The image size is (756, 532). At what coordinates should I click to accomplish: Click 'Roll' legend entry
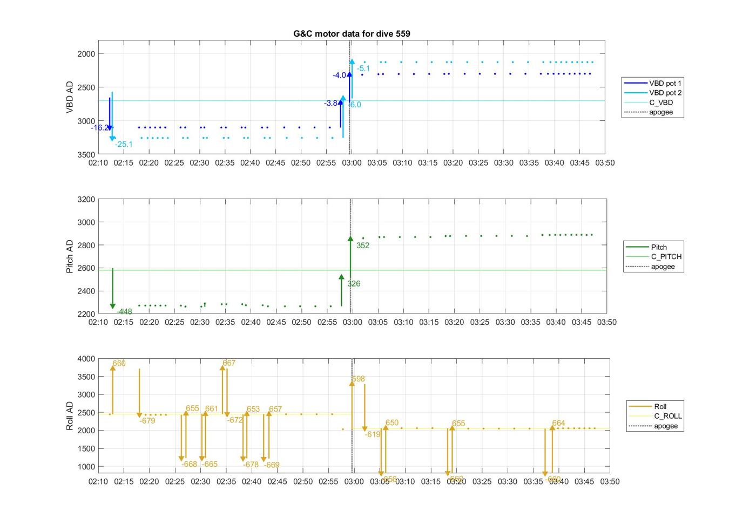[x=648, y=406]
